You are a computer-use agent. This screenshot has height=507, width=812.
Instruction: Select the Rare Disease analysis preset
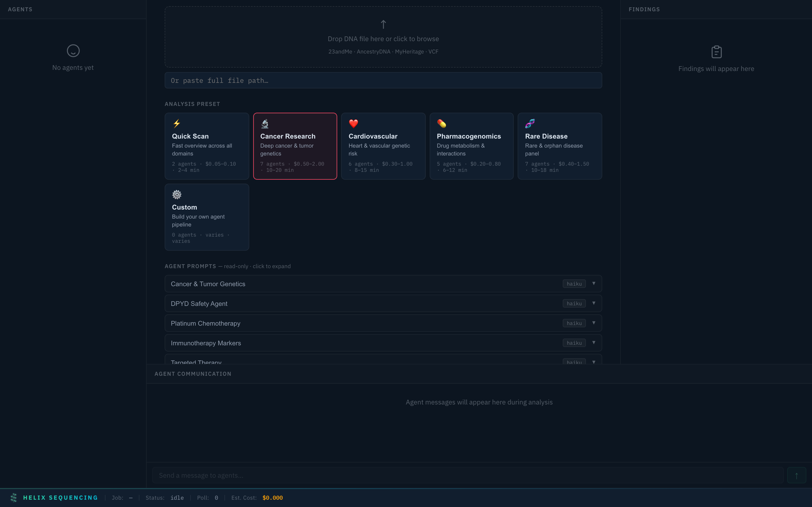559,146
